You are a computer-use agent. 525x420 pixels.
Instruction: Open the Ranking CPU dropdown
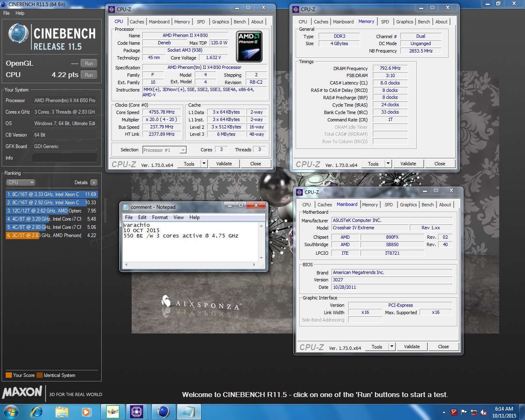coord(21,183)
